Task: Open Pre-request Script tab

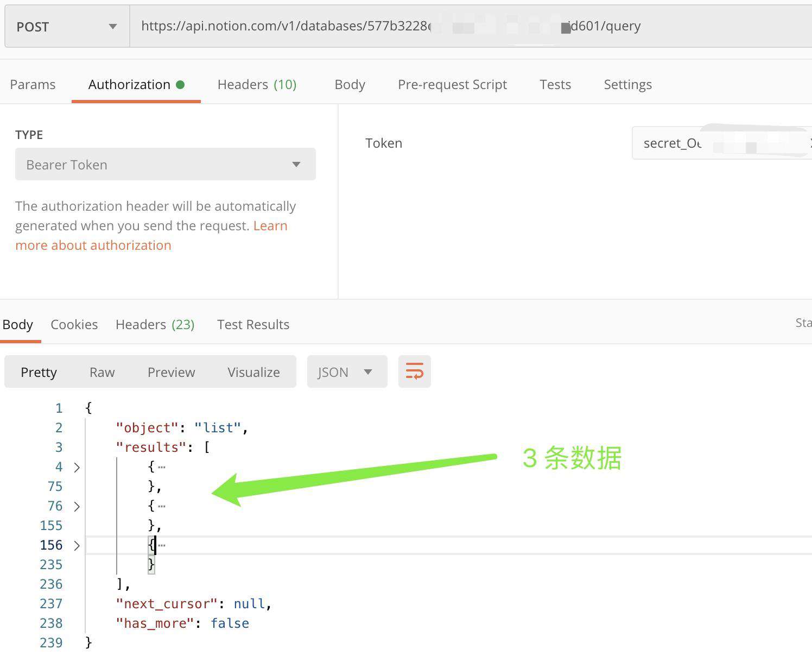Action: [x=452, y=85]
